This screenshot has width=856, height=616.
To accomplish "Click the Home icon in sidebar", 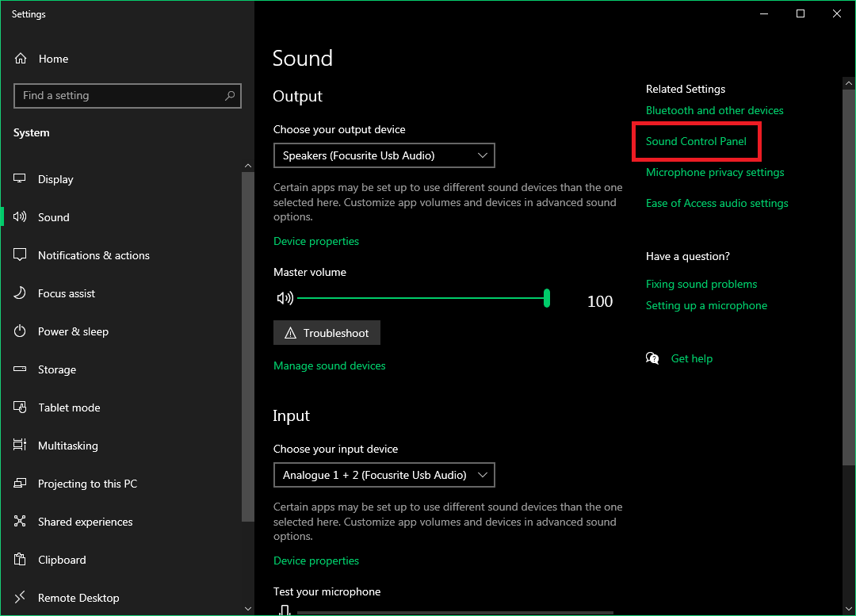I will click(x=21, y=59).
